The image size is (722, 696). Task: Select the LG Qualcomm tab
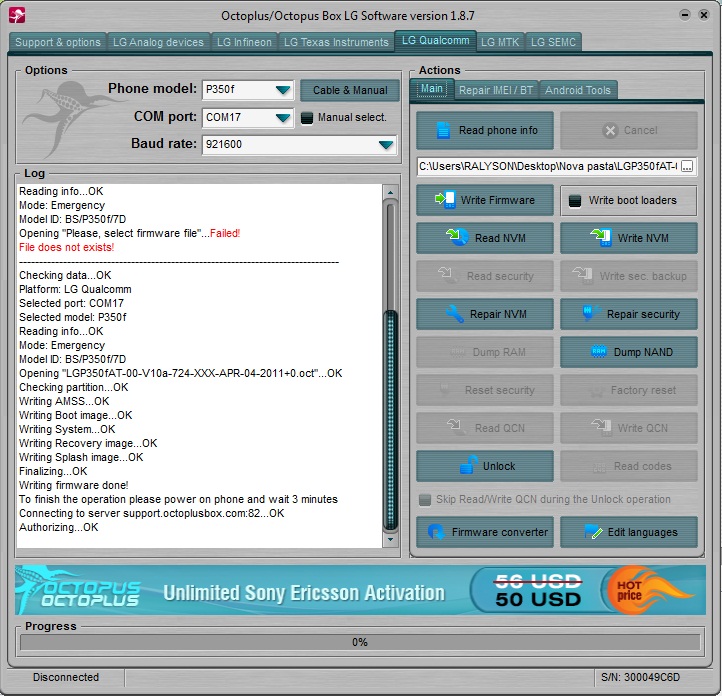coord(436,41)
